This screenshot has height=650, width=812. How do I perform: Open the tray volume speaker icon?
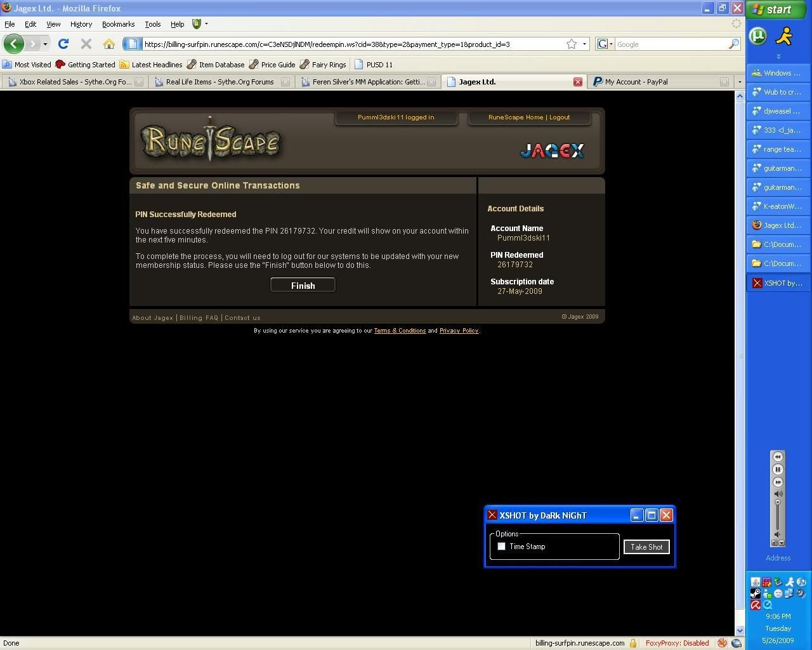click(800, 594)
